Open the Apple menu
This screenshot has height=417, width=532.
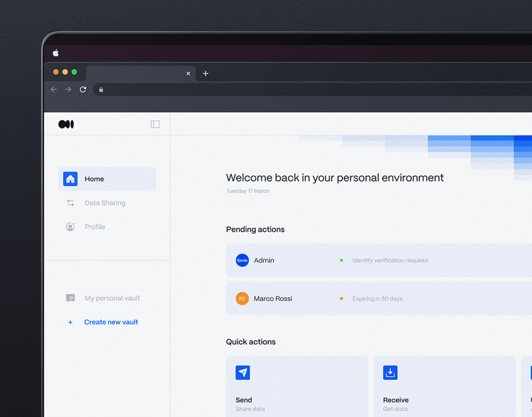(56, 53)
